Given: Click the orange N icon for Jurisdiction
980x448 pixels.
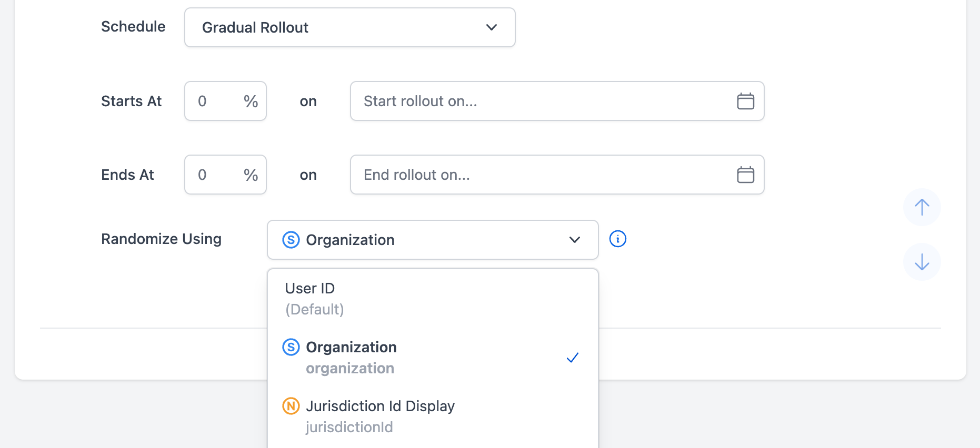Looking at the screenshot, I should (x=291, y=406).
